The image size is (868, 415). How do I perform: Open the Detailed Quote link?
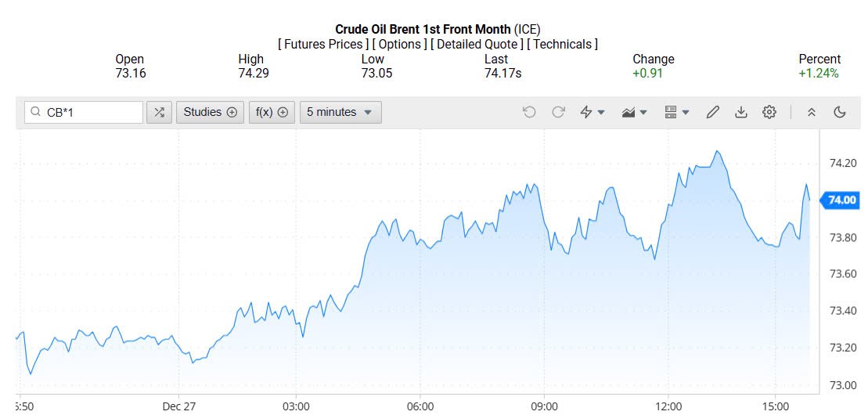477,45
